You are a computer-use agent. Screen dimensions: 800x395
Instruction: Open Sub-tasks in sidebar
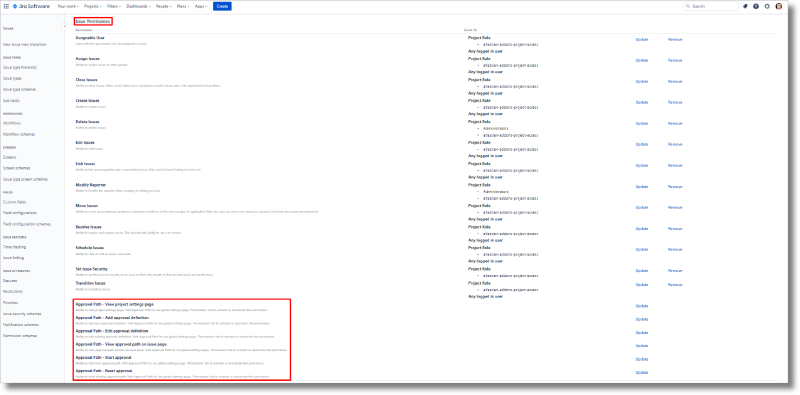[11, 101]
